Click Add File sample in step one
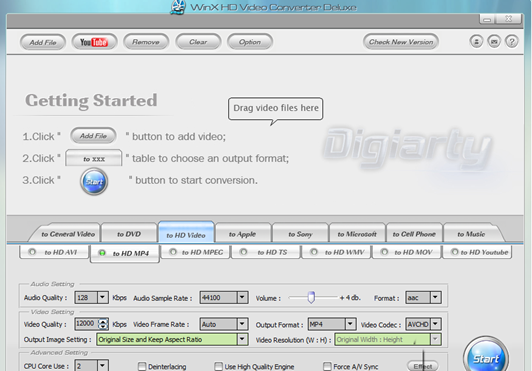532x371 pixels. (93, 136)
